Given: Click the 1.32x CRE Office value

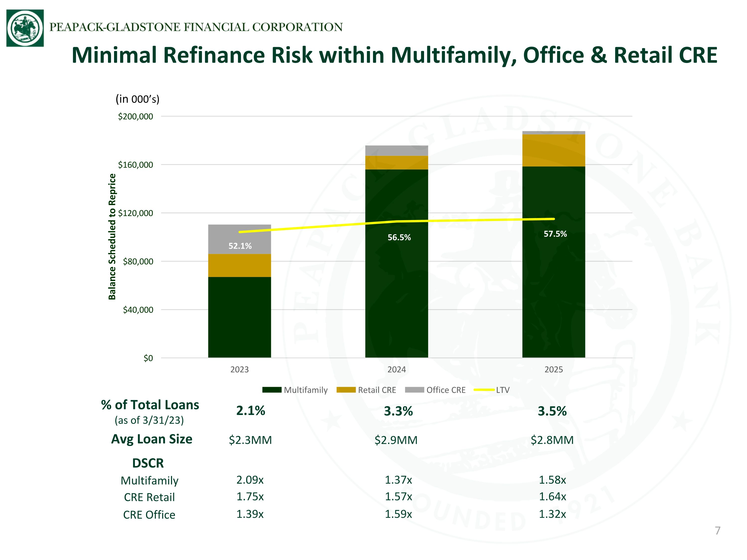Looking at the screenshot, I should (553, 514).
